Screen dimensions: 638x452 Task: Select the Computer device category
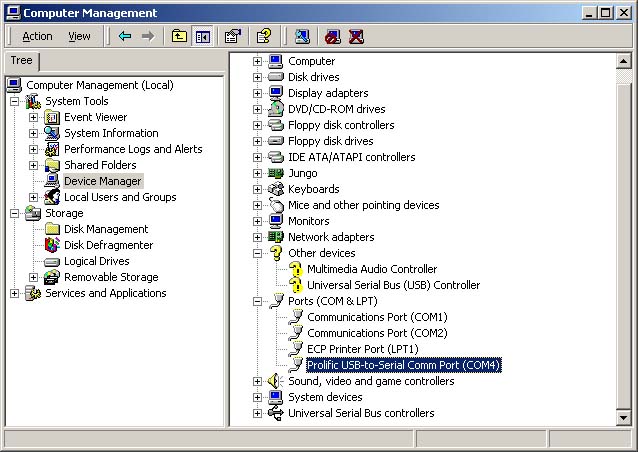(x=311, y=61)
